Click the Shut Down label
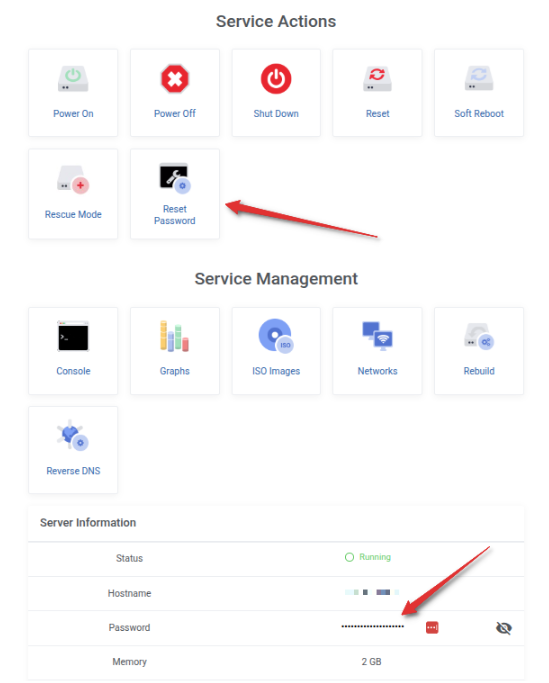Image resolution: width=549 pixels, height=683 pixels. (x=276, y=114)
